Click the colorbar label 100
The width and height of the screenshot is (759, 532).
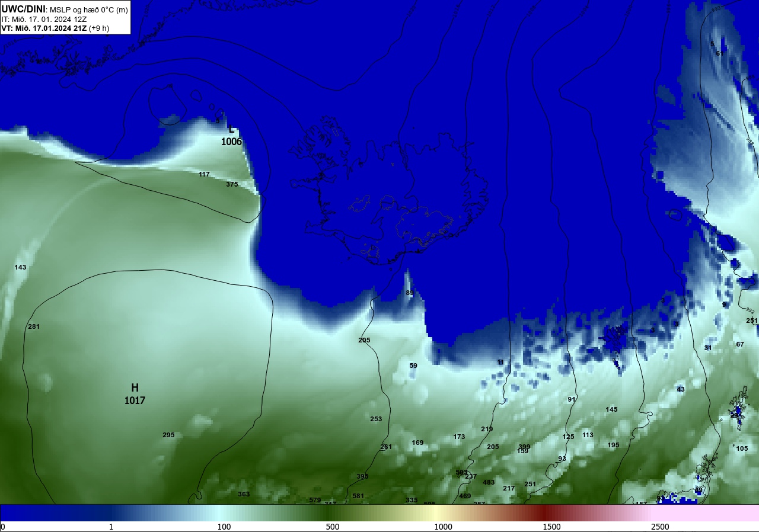pos(224,527)
